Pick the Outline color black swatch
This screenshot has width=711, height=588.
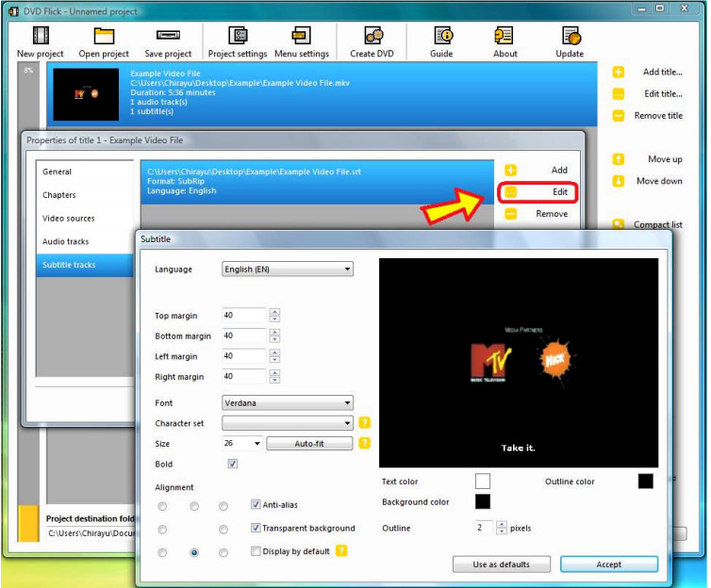click(x=646, y=482)
